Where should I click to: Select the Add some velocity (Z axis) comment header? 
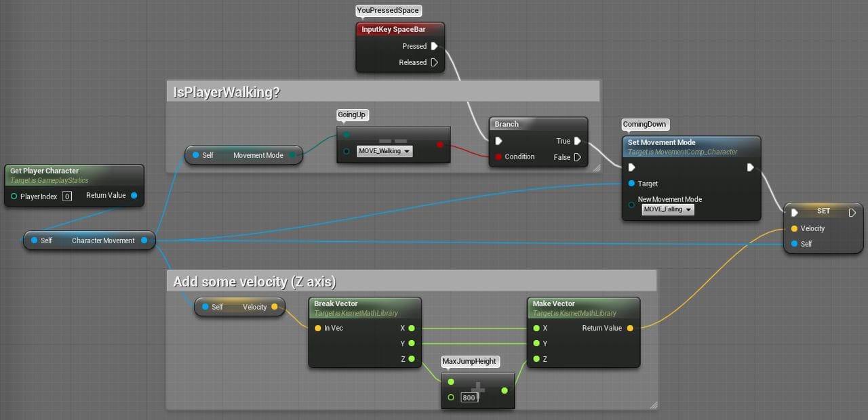pyautogui.click(x=412, y=282)
